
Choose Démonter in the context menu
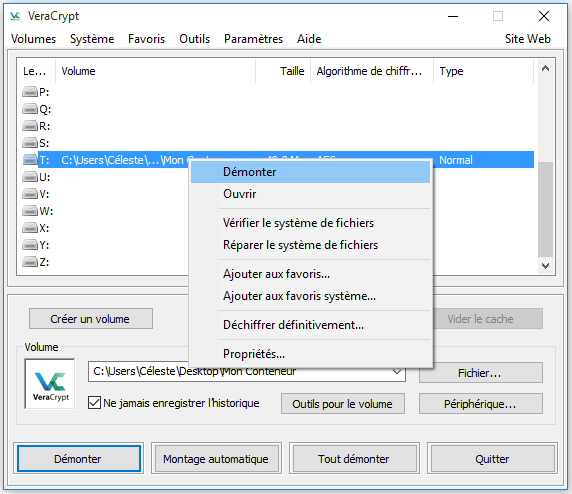point(310,172)
